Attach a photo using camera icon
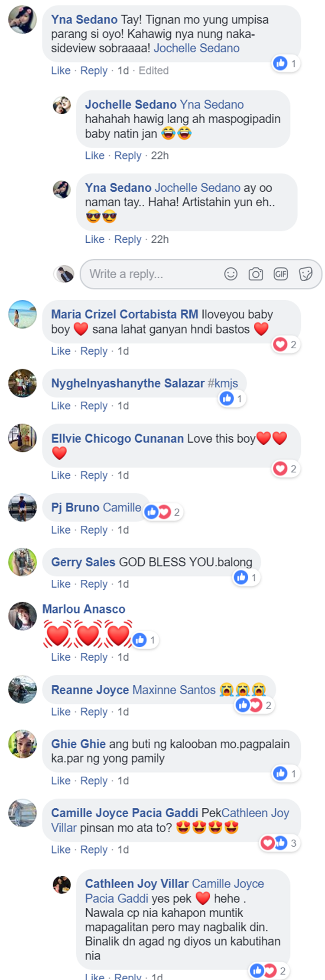This screenshot has width=325, height=980. [x=256, y=274]
